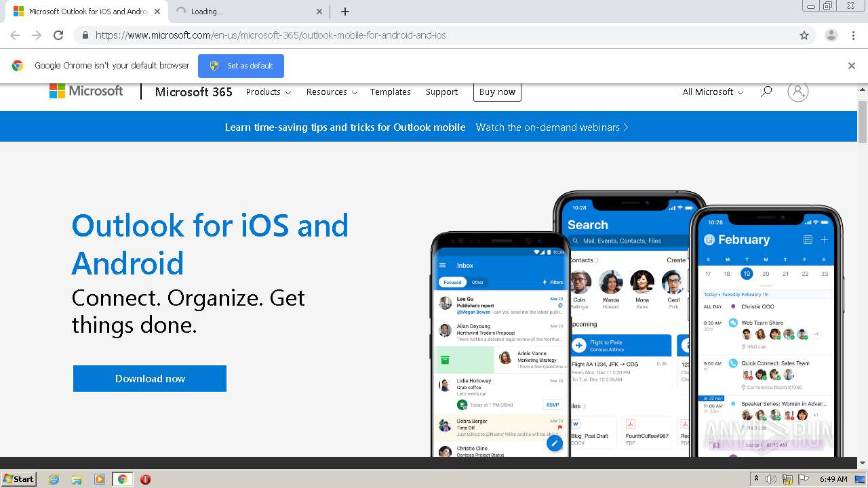868x488 pixels.
Task: Launch Internet Explorer from taskbar
Action: pyautogui.click(x=54, y=479)
